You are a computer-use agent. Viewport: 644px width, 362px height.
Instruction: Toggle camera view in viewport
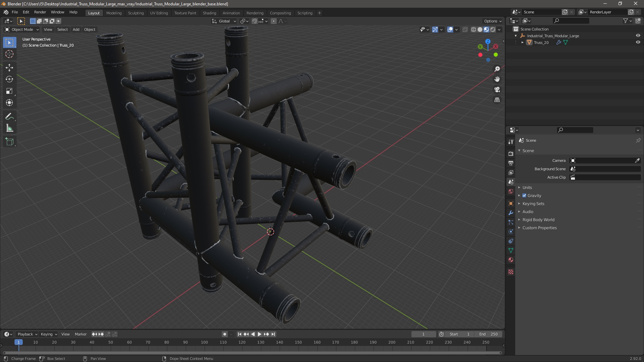(497, 89)
